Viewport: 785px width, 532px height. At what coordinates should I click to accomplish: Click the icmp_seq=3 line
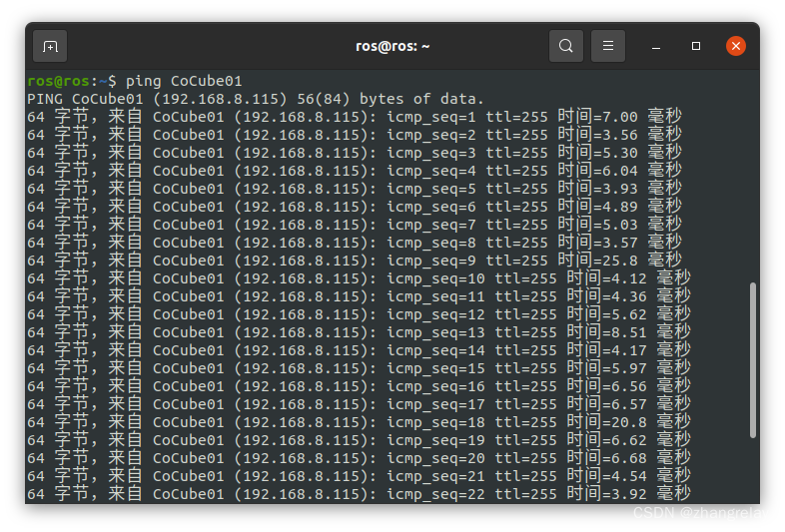[355, 153]
